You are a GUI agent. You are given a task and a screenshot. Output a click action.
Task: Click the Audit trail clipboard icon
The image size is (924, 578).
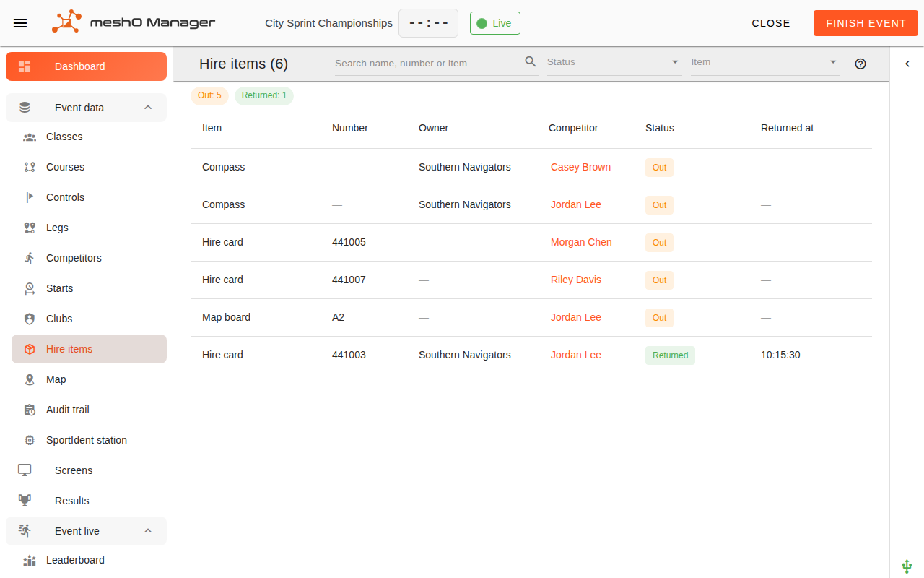[x=30, y=410]
